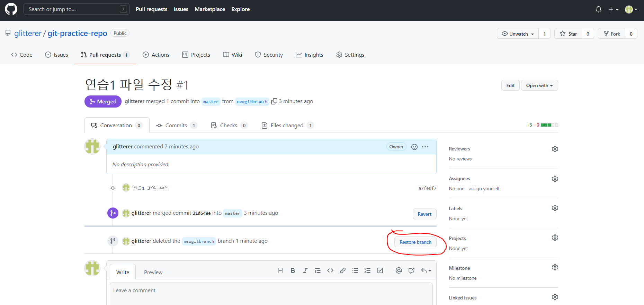Open comment options ellipsis menu
Viewport: 644px width, 305px height.
pos(425,147)
